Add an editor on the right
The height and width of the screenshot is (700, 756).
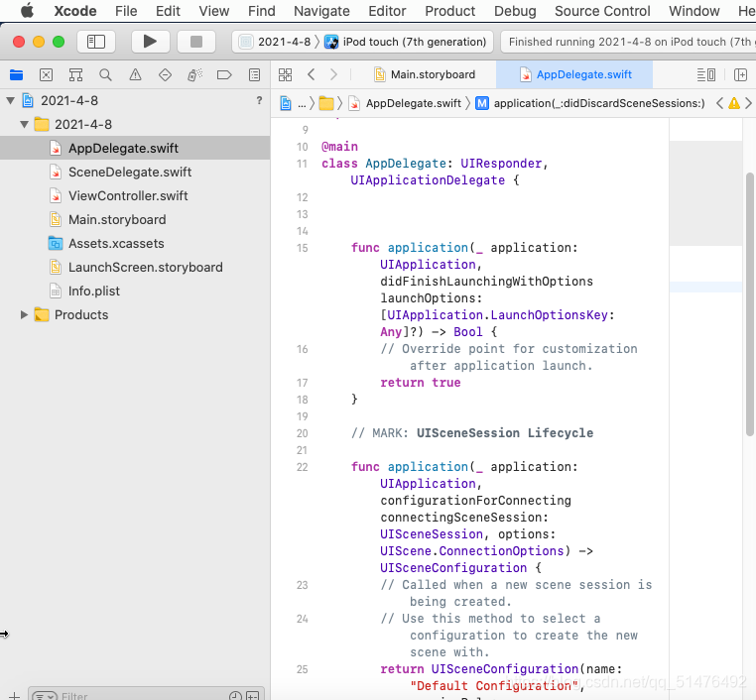click(740, 74)
